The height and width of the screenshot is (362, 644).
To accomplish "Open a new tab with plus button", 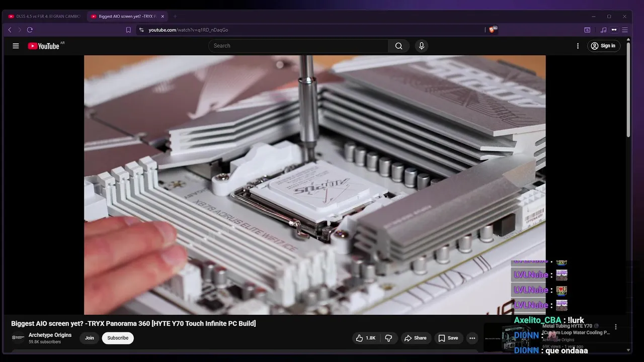I will pyautogui.click(x=175, y=17).
